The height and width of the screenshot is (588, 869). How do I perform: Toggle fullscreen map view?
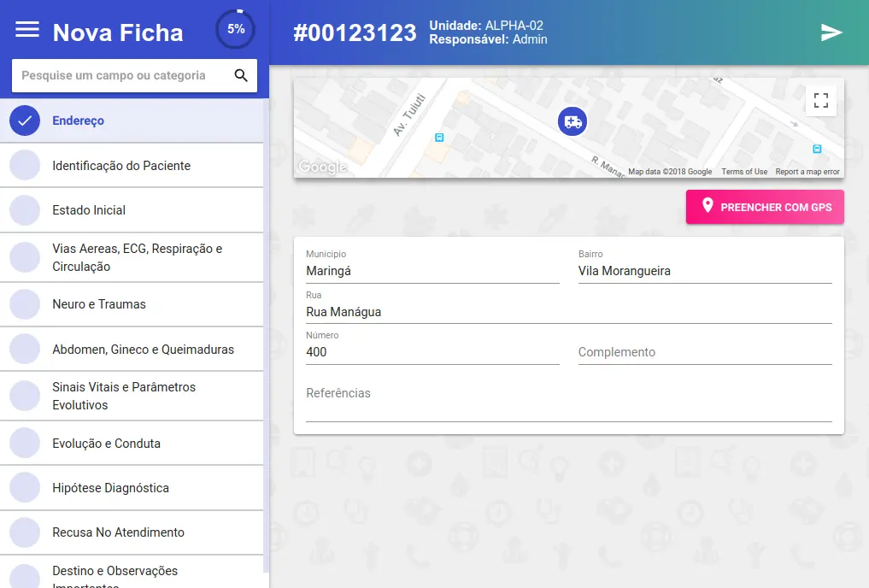[820, 100]
